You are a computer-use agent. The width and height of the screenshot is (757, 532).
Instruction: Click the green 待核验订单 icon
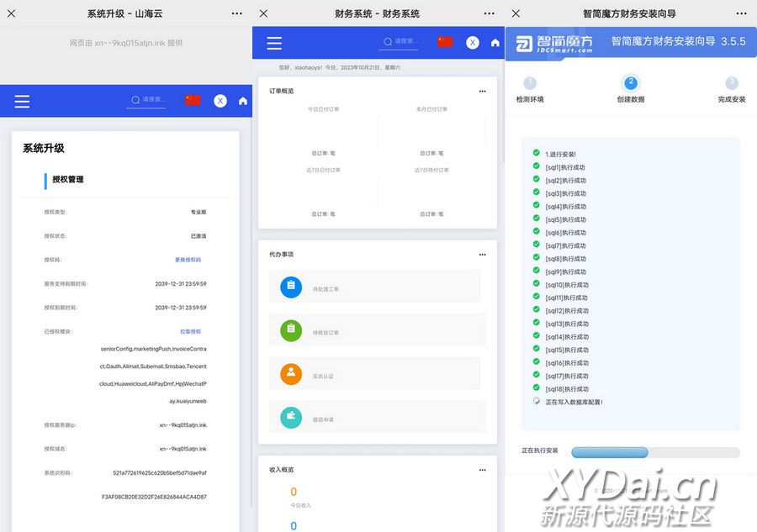(291, 330)
